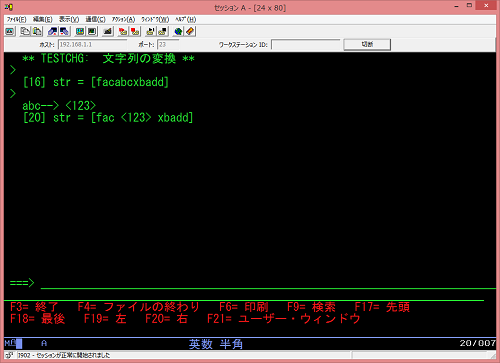Maximize the セッション A window
The image size is (500, 363).
[469, 5]
